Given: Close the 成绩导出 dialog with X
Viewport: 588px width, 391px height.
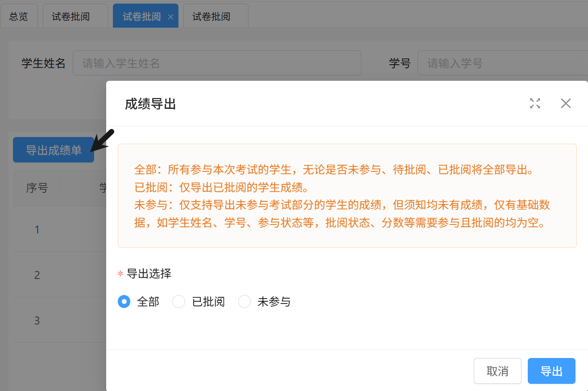Looking at the screenshot, I should pyautogui.click(x=566, y=104).
